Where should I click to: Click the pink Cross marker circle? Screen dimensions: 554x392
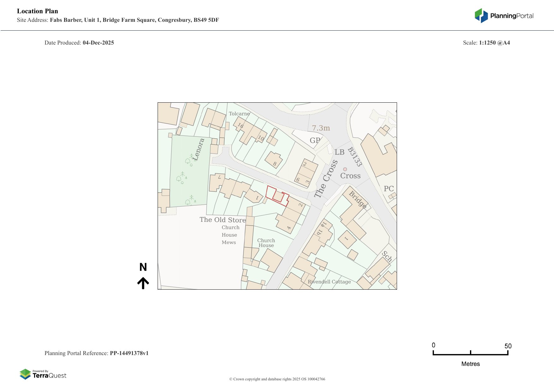[345, 169]
